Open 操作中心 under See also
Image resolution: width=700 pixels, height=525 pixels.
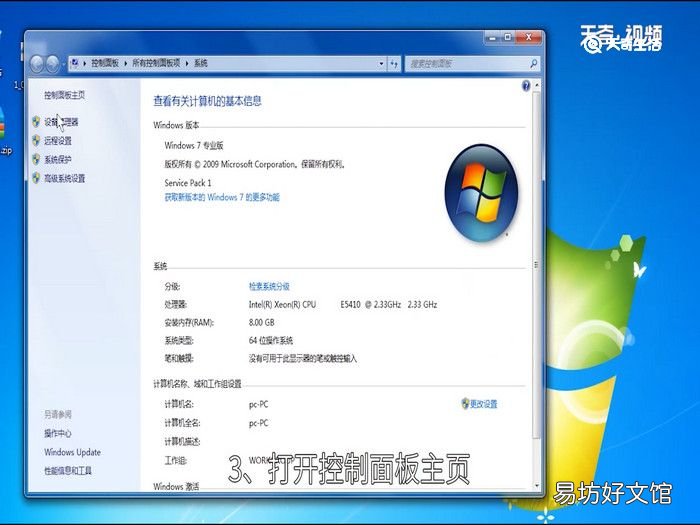pos(58,433)
